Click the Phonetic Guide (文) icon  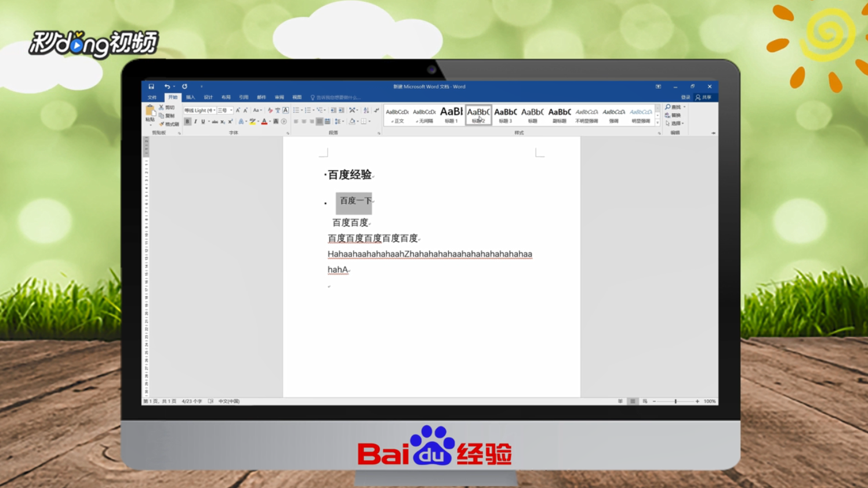tap(278, 110)
